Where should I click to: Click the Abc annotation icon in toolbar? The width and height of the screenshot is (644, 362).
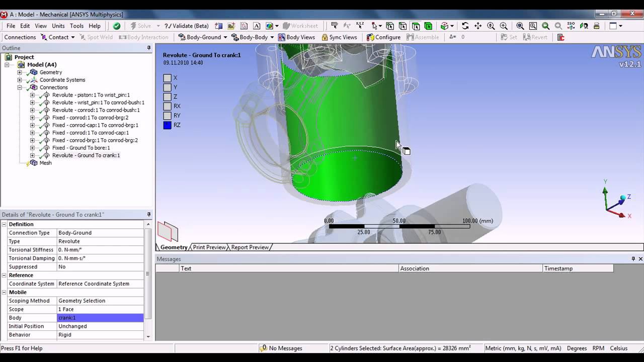point(231,26)
